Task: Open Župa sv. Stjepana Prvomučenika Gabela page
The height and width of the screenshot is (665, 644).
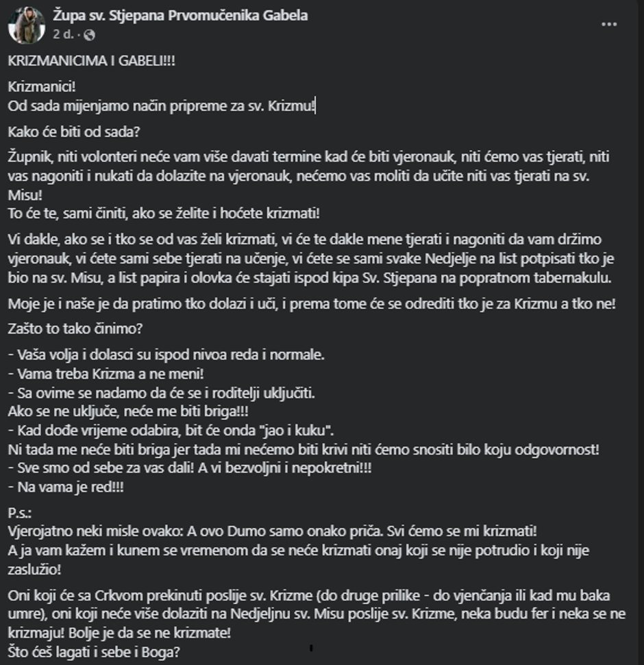Action: [180, 16]
